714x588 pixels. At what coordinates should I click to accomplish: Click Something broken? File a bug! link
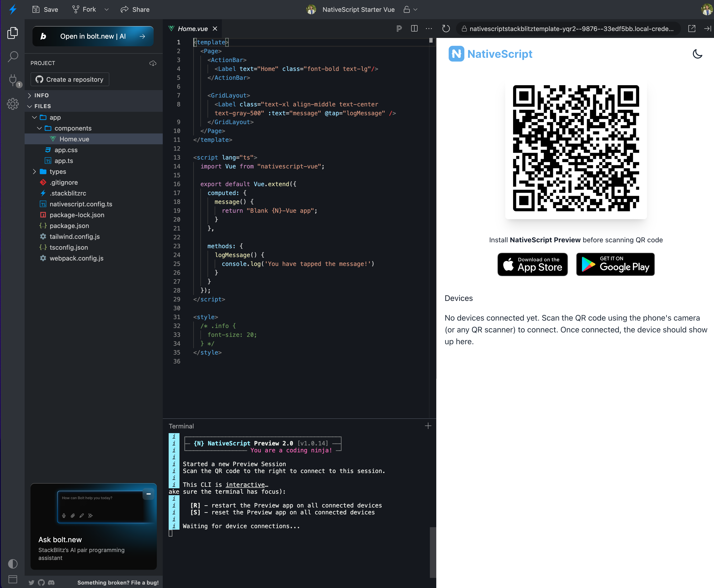[118, 582]
